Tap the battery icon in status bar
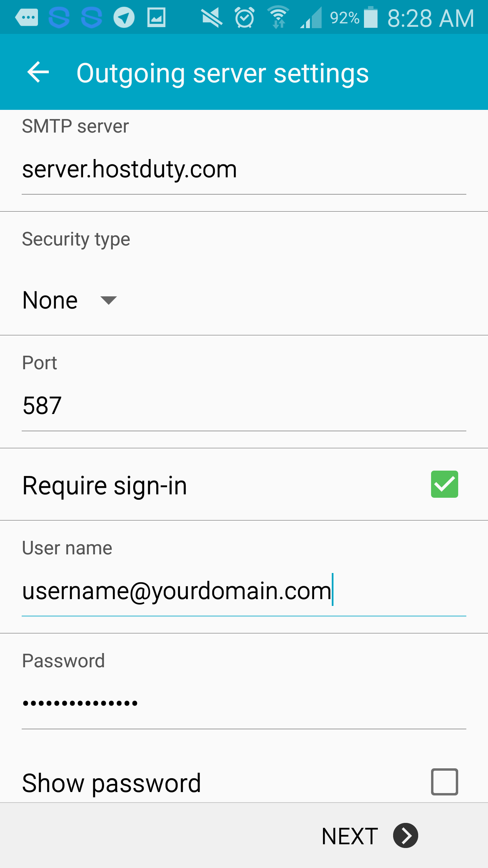 click(x=371, y=18)
